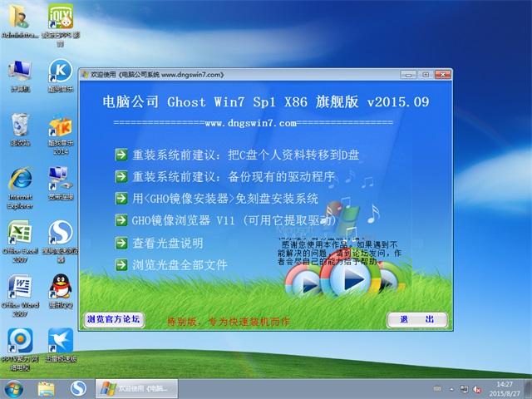Open Windows Explorer from the taskbar
532x399 pixels.
(x=47, y=389)
